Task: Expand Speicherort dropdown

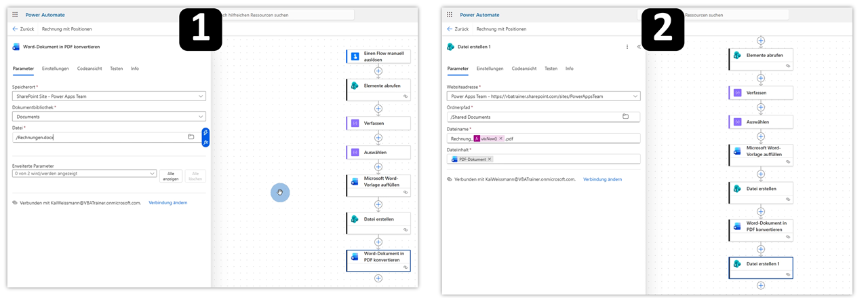Action: click(201, 96)
